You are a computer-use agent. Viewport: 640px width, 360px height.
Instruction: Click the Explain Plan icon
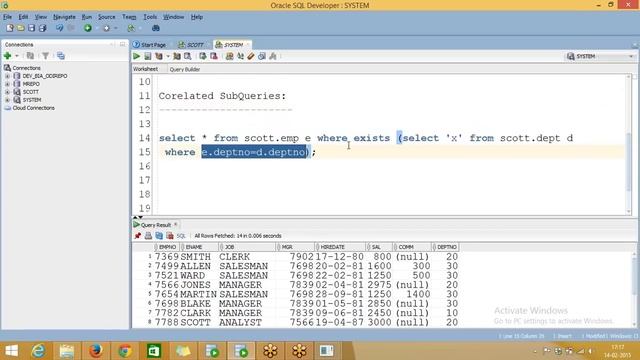[159, 56]
